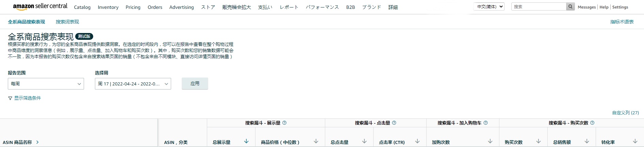Click the 转化率 column label
This screenshot has width=644, height=147.
(608, 142)
